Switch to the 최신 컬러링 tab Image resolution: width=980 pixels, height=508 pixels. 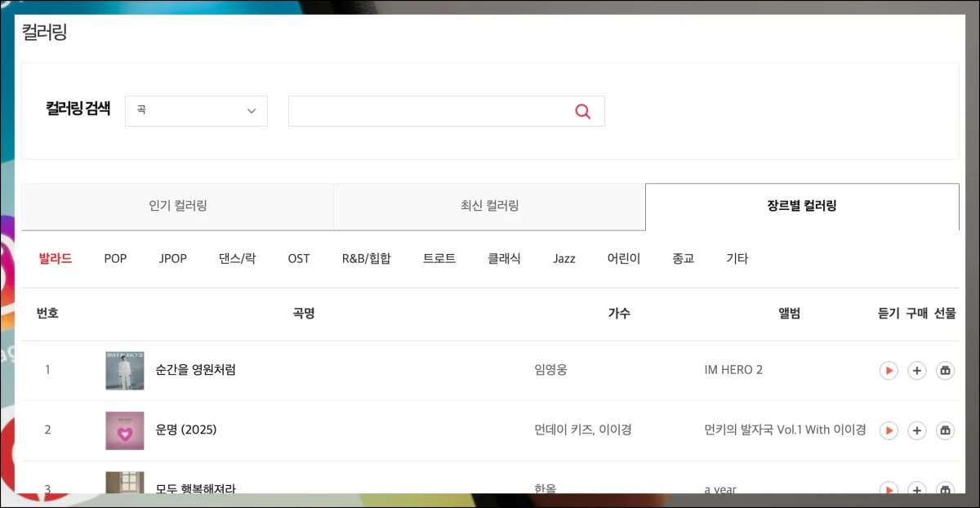coord(489,206)
